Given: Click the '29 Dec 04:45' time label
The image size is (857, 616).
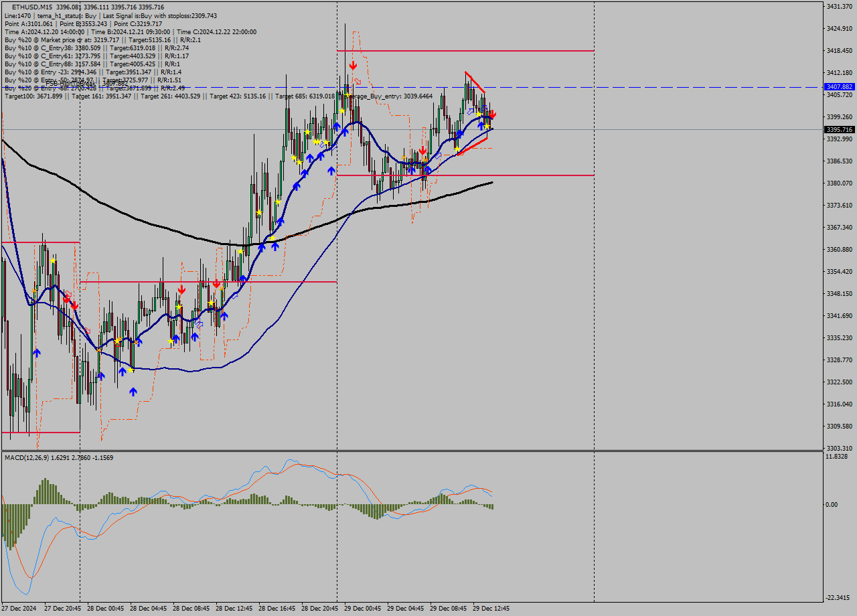Looking at the screenshot, I should (x=406, y=609).
